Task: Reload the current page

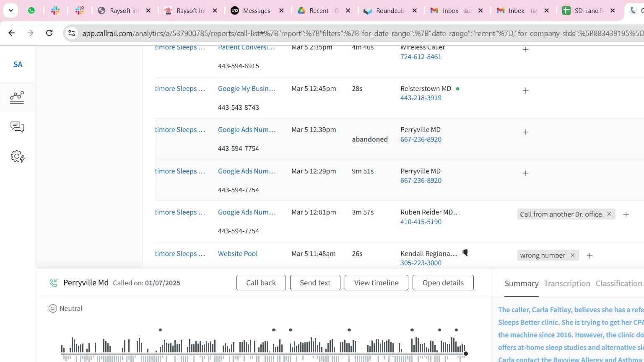Action: [x=49, y=33]
